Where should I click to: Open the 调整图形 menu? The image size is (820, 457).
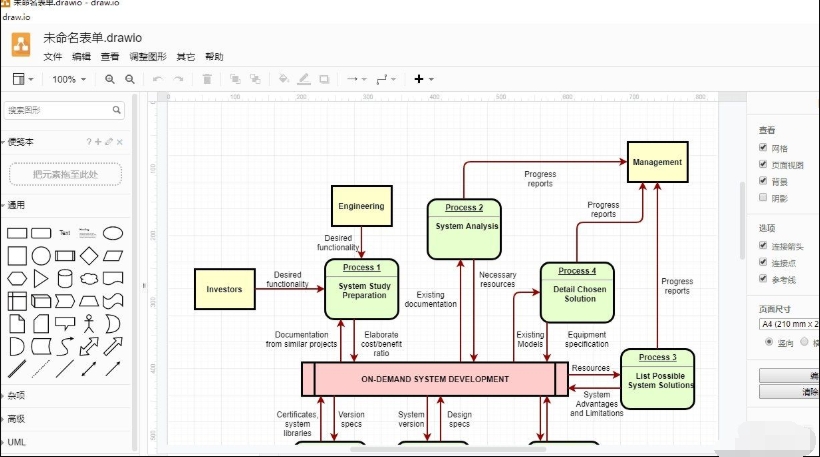pyautogui.click(x=148, y=57)
